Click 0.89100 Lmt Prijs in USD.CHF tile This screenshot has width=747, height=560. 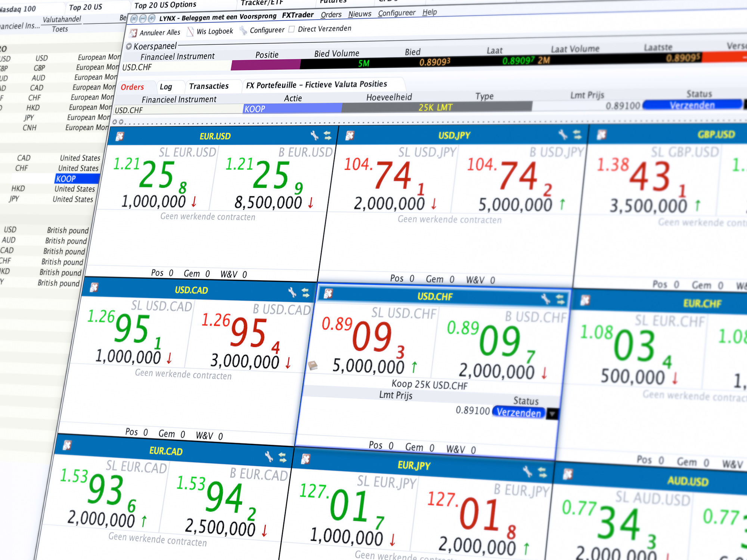[472, 410]
